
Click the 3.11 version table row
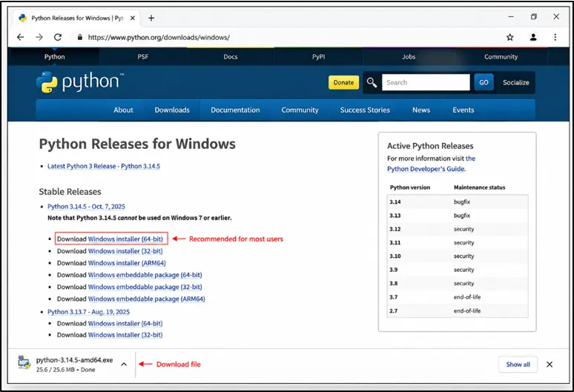click(458, 243)
